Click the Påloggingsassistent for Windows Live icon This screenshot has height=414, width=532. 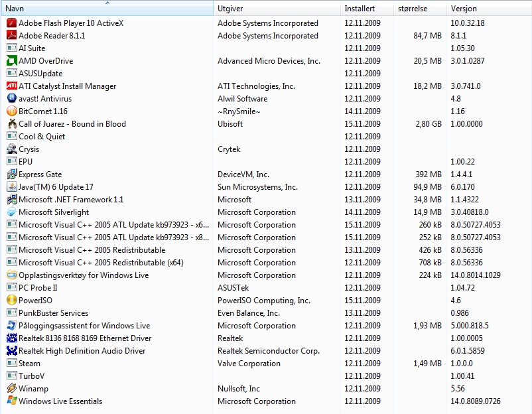[11, 326]
